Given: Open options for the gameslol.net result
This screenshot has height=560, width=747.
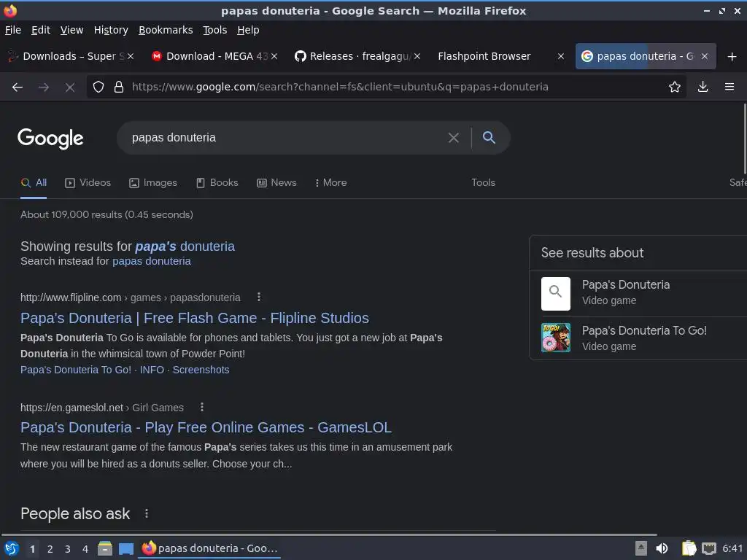Looking at the screenshot, I should click(x=202, y=407).
